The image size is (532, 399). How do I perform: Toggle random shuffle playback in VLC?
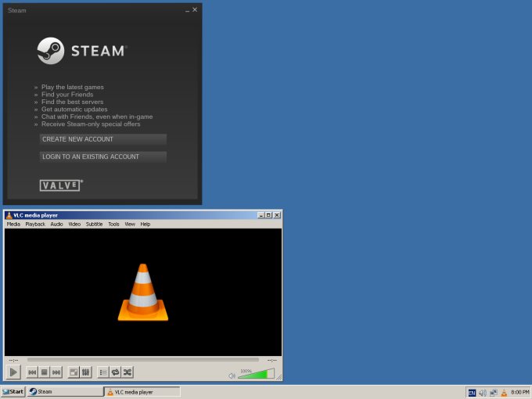(127, 372)
